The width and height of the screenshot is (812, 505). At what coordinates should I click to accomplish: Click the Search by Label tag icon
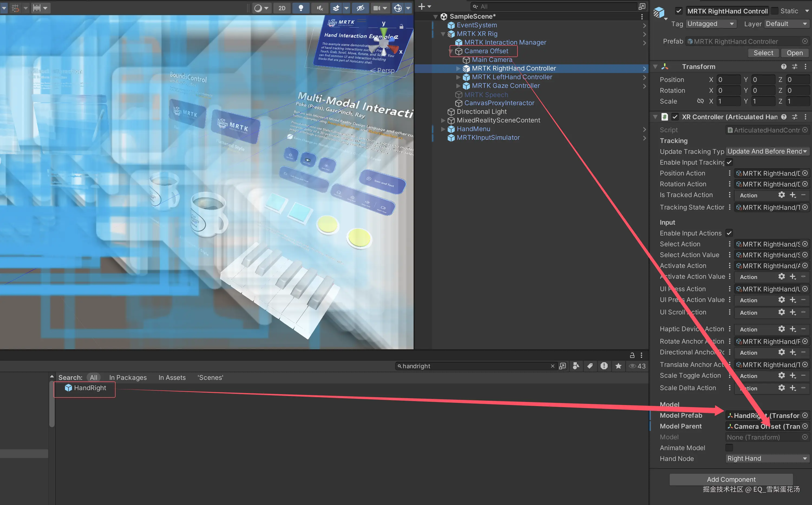[590, 366]
